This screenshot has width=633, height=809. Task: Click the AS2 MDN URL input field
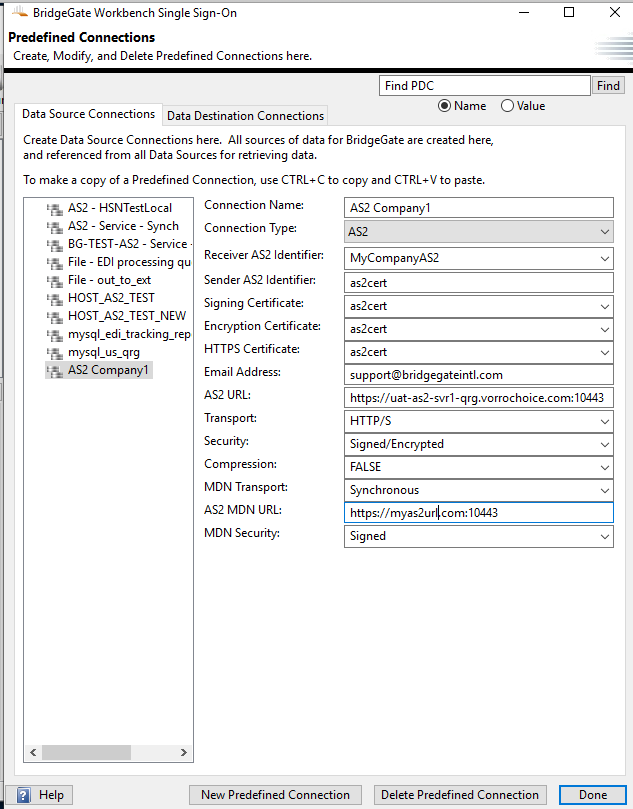(x=479, y=513)
